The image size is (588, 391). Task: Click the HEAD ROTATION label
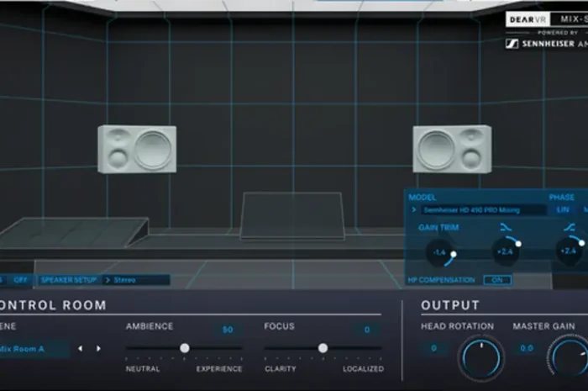click(x=458, y=326)
